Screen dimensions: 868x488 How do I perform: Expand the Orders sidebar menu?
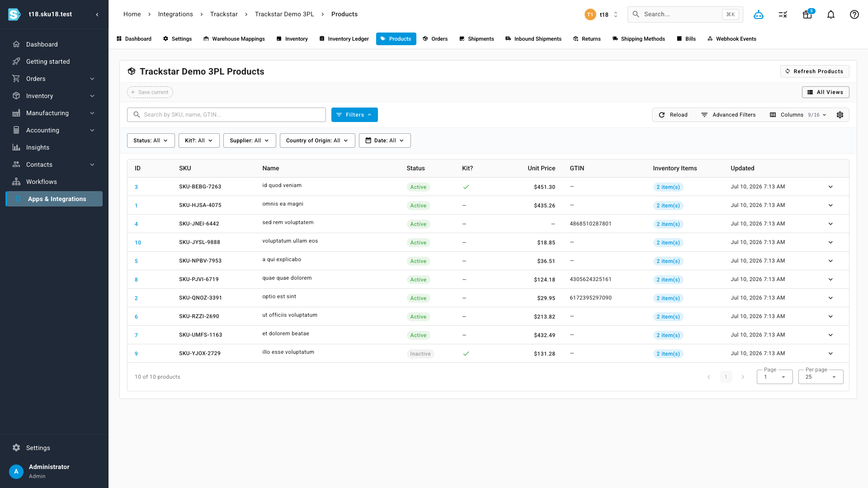pyautogui.click(x=54, y=79)
